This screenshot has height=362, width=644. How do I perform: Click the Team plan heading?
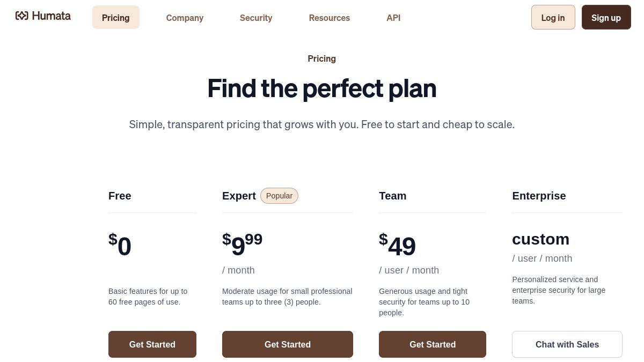point(393,196)
